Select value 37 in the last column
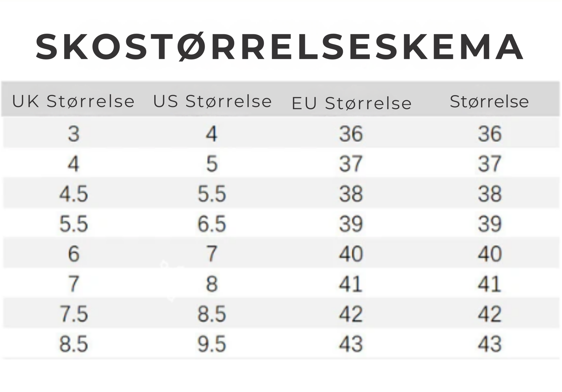Image resolution: width=562 pixels, height=392 pixels. coord(490,164)
